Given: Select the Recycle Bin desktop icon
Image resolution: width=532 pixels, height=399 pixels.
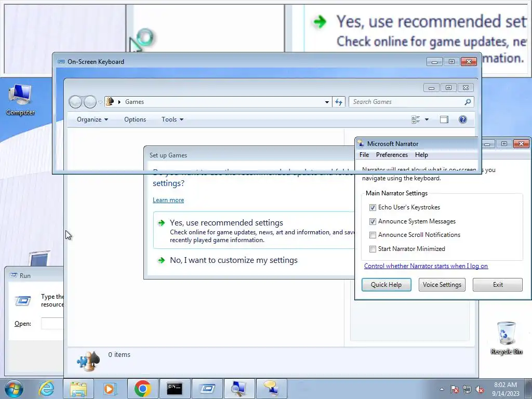Looking at the screenshot, I should point(506,338).
